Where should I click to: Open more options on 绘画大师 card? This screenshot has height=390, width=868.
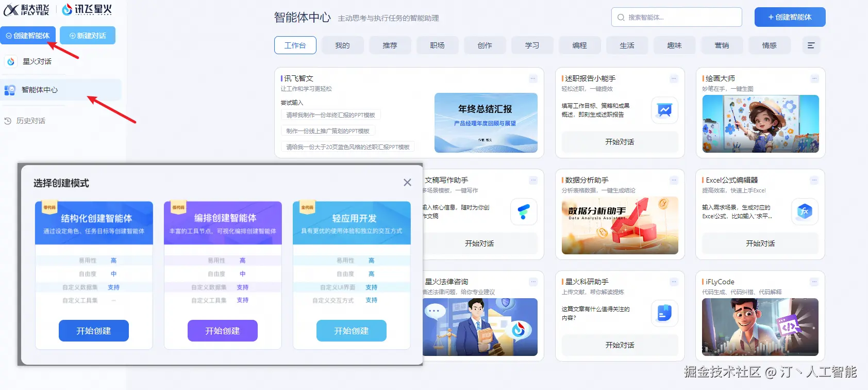click(x=814, y=78)
